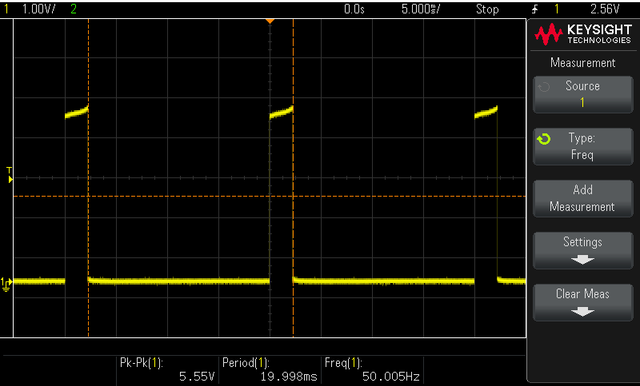This screenshot has width=640, height=386.
Task: Click the green rotate icon beside Type
Action: point(544,140)
